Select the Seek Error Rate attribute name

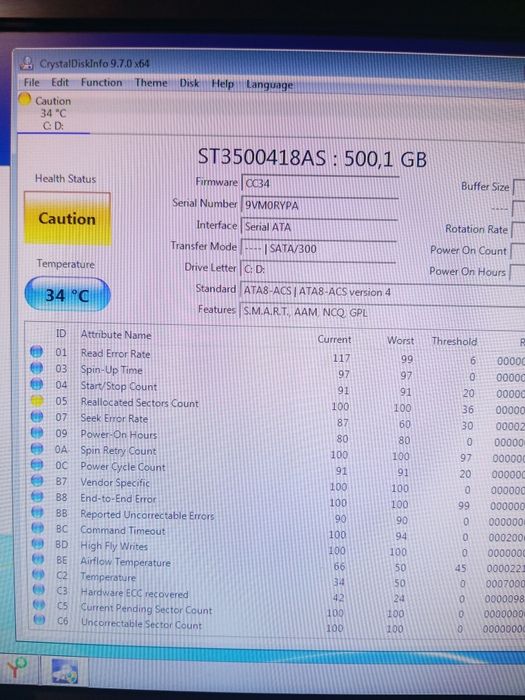pos(114,418)
